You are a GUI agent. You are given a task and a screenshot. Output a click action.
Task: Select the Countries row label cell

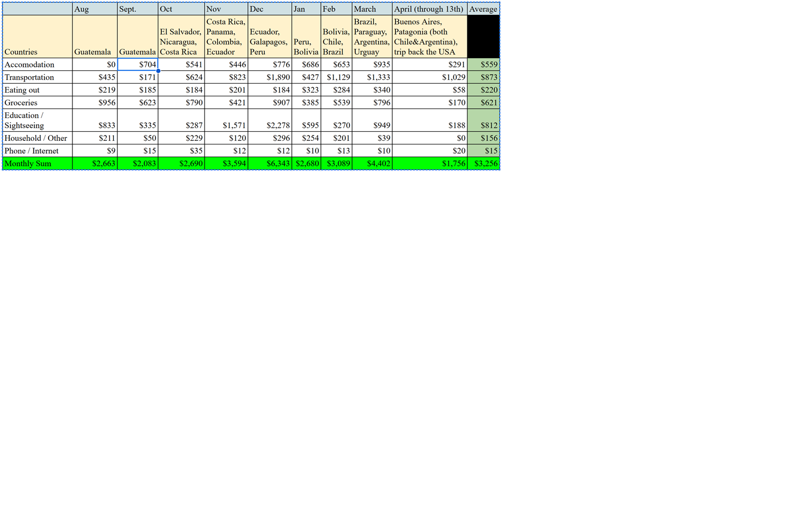pos(37,37)
